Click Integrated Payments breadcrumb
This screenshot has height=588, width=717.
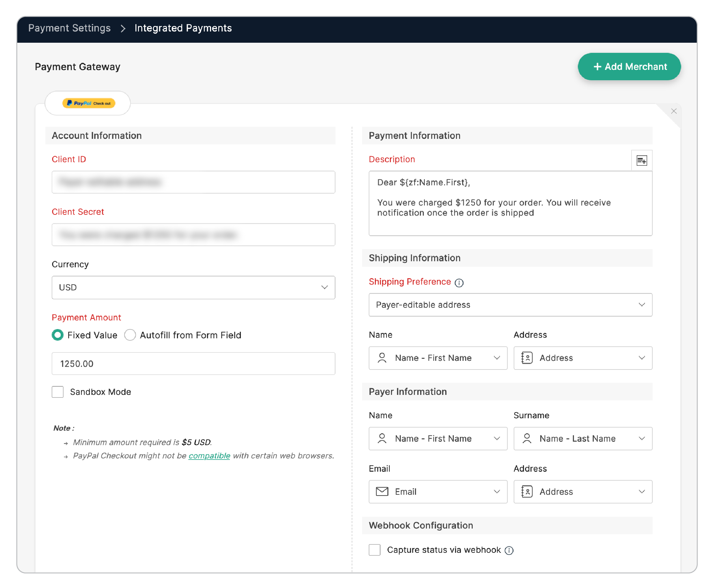[x=183, y=28]
